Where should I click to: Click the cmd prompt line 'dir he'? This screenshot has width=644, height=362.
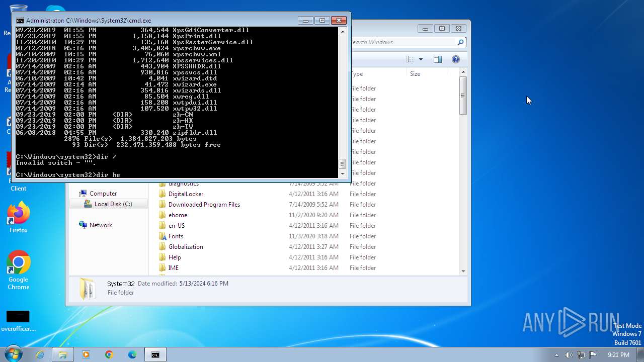coord(68,175)
